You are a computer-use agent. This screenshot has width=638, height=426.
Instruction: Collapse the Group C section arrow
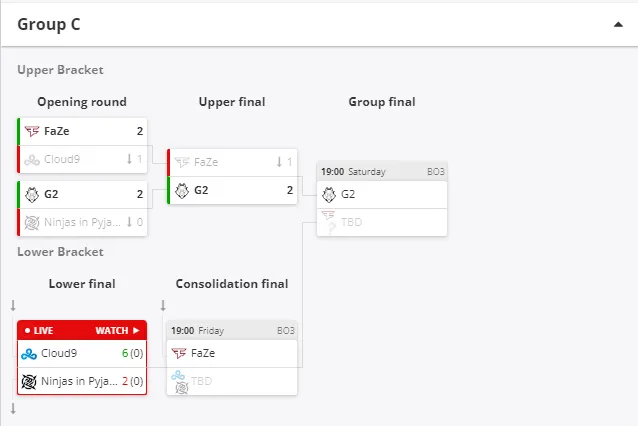pyautogui.click(x=618, y=25)
